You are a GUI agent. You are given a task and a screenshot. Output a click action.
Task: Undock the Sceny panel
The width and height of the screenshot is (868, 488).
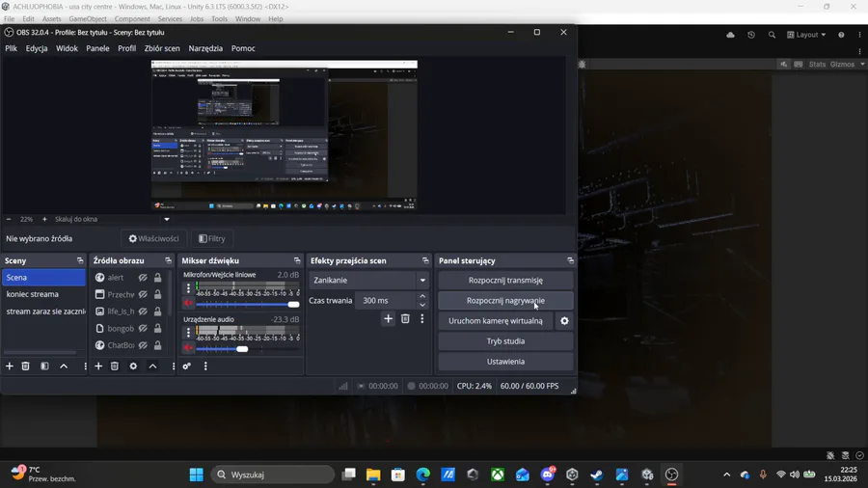click(80, 260)
